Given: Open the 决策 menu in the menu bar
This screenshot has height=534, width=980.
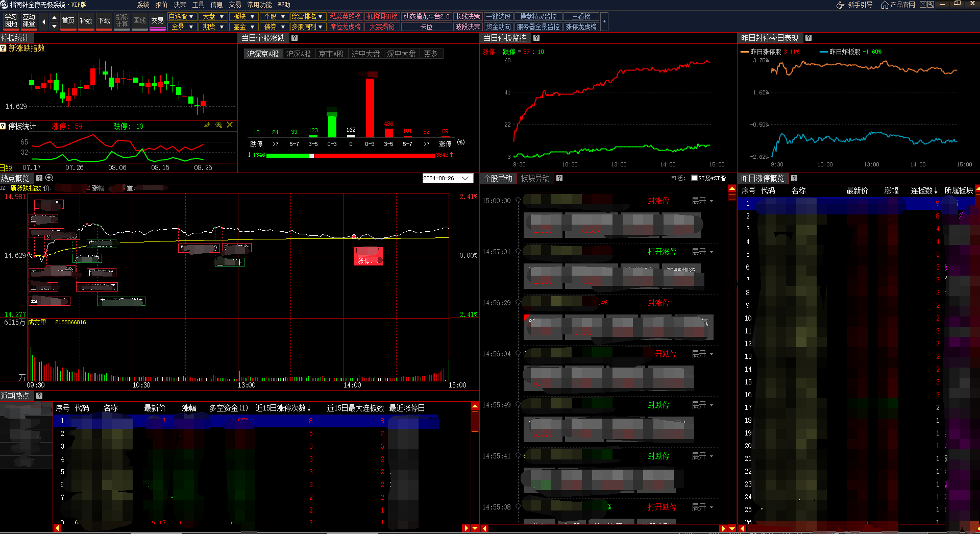Looking at the screenshot, I should pos(180,5).
